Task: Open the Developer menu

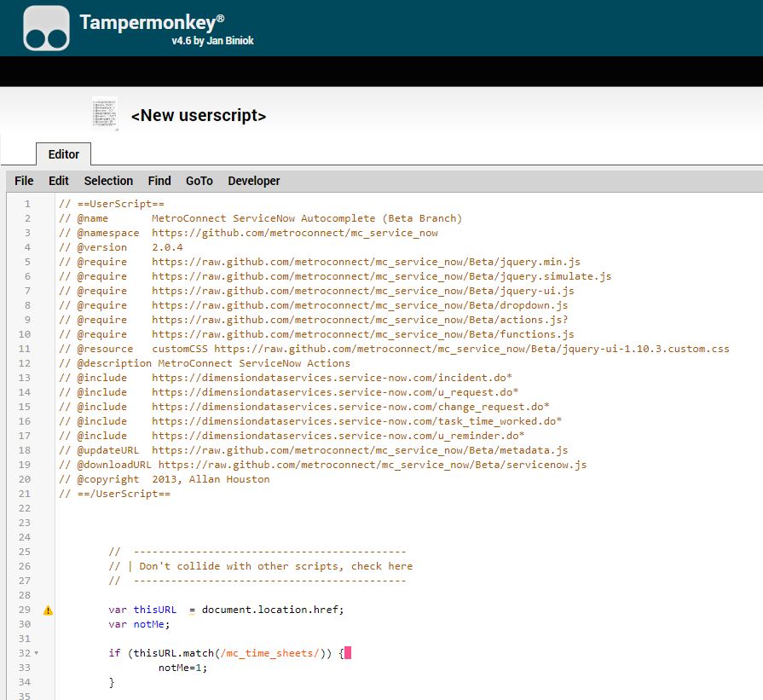Action: pyautogui.click(x=253, y=181)
